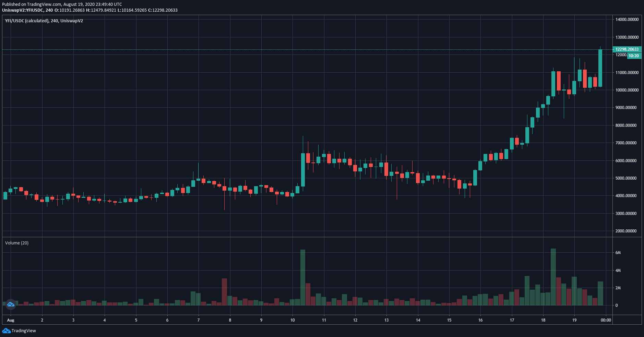The width and height of the screenshot is (644, 337).
Task: Select date 18 on the time axis
Action: [543, 320]
